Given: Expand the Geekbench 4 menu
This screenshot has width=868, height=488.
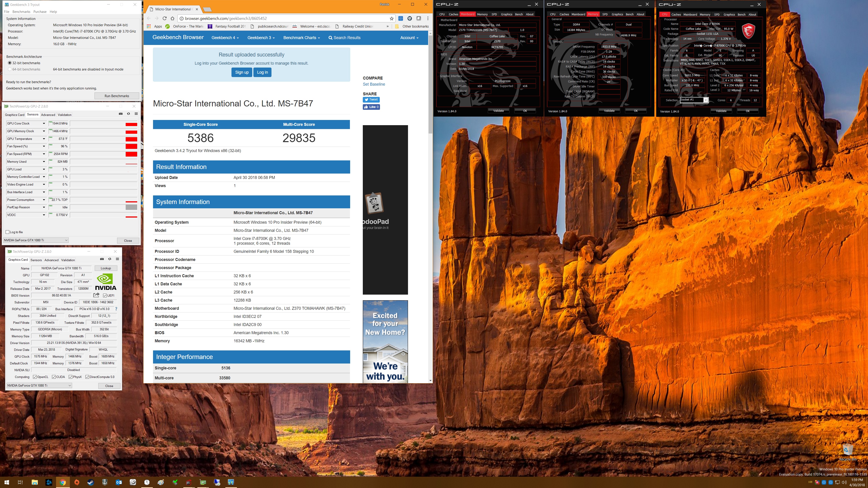Looking at the screenshot, I should point(225,38).
